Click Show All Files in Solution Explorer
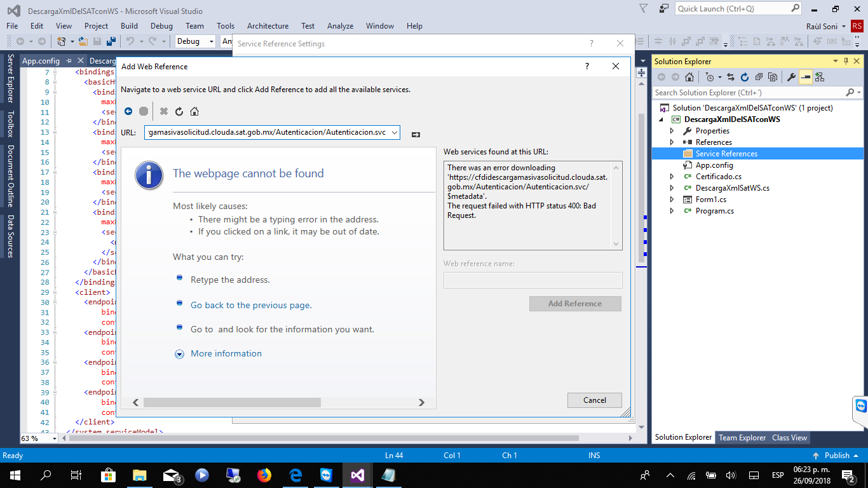Image resolution: width=868 pixels, height=488 pixels. pyautogui.click(x=773, y=77)
